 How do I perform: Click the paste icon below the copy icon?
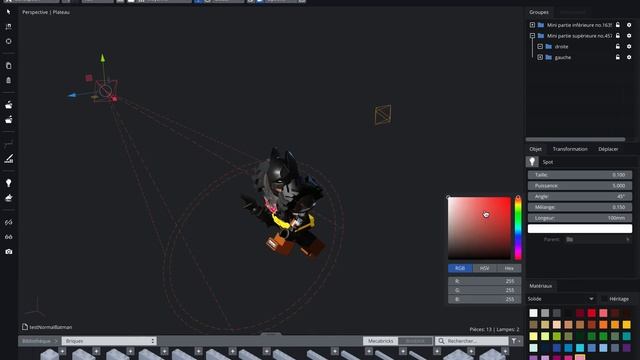pyautogui.click(x=8, y=80)
